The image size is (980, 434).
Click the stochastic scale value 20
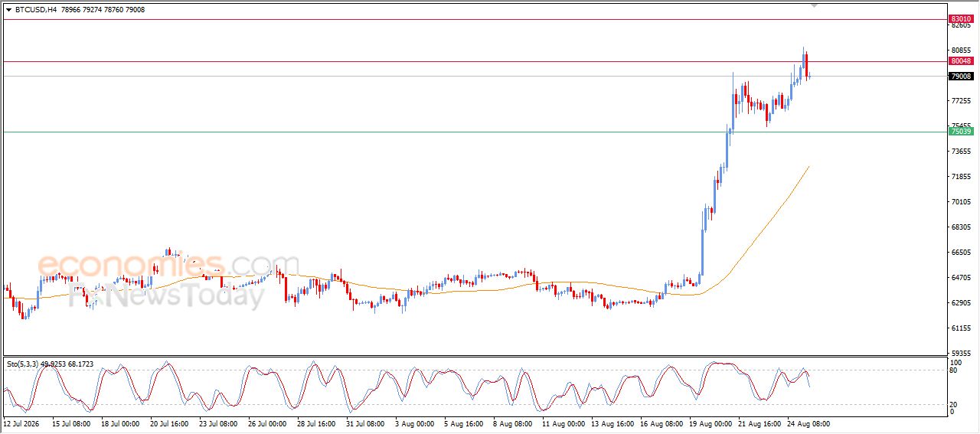tap(954, 404)
